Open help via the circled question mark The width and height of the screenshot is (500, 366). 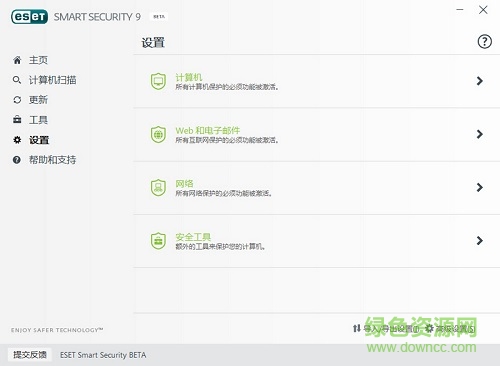(484, 42)
